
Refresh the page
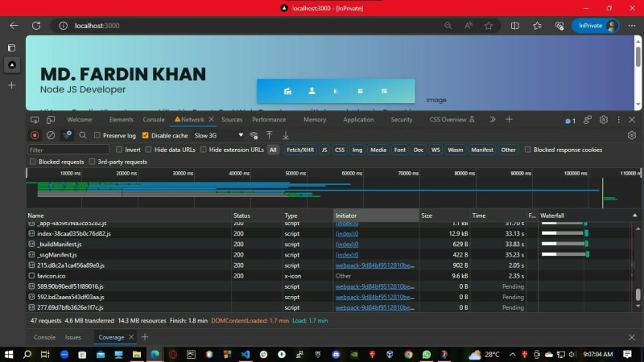[36, 26]
